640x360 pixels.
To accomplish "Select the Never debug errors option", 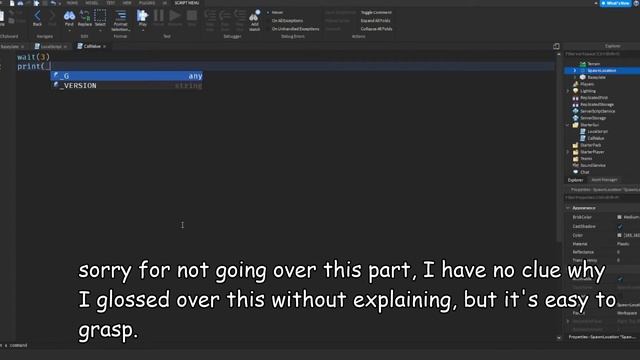I will coord(277,12).
